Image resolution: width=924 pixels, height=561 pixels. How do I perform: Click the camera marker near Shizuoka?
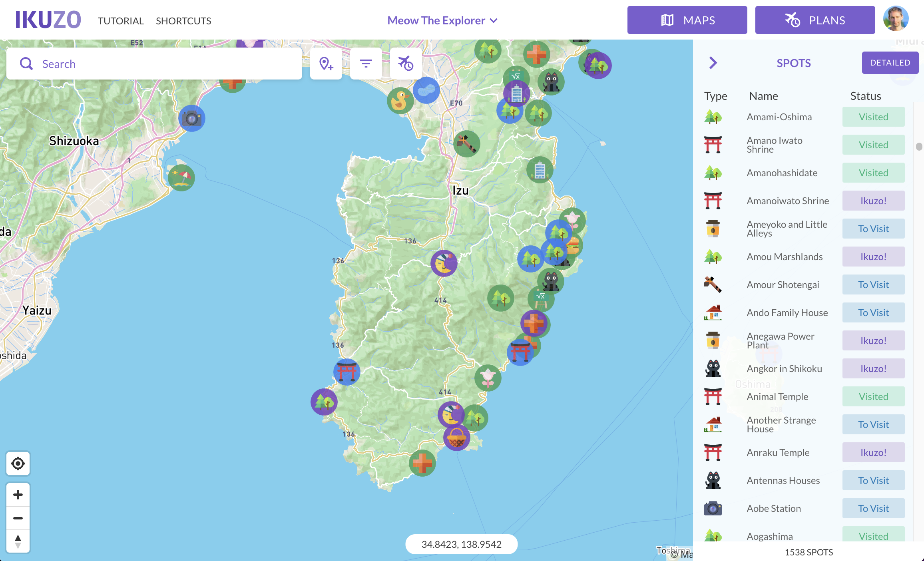[x=192, y=118]
